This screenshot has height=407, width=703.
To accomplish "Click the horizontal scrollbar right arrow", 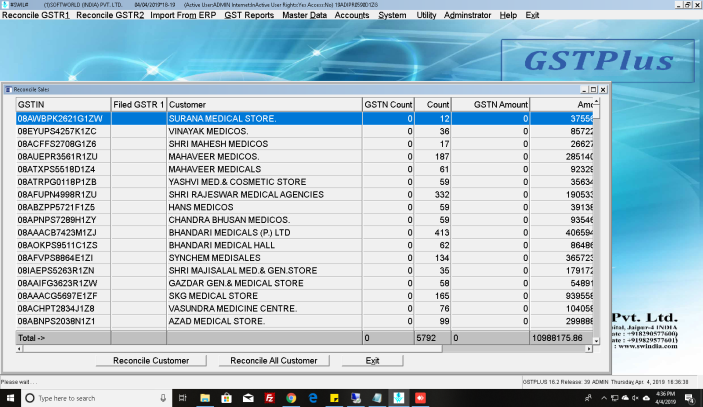I will (x=589, y=349).
